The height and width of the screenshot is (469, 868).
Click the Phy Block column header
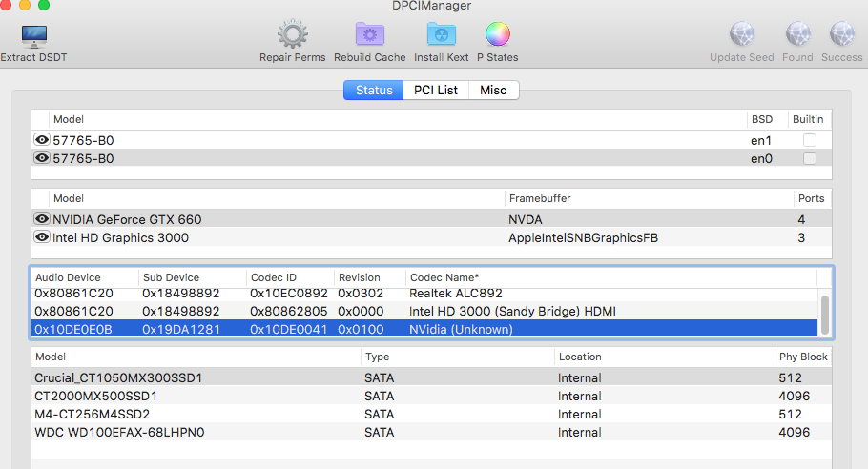(803, 357)
